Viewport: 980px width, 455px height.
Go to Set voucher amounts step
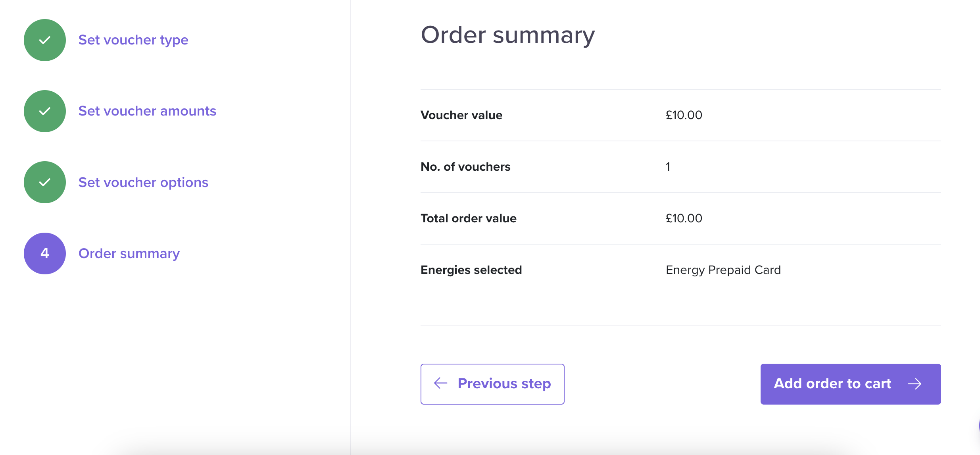coord(147,111)
